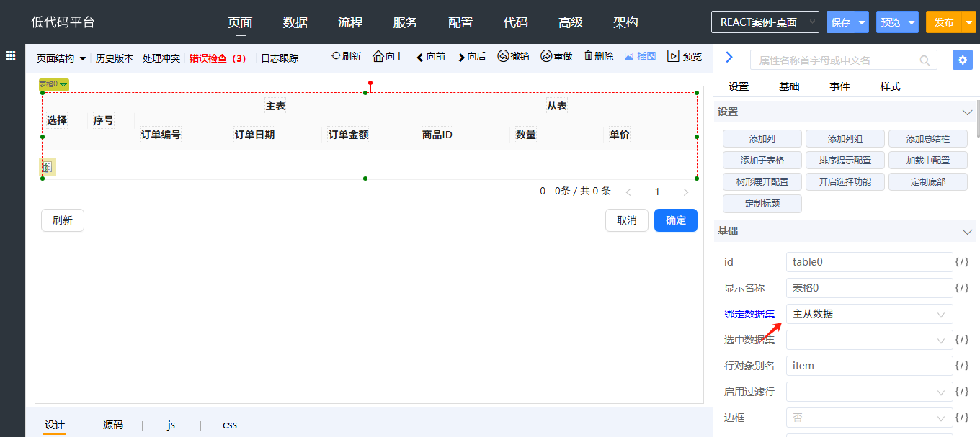Click expression icon next to id field
Viewport: 980px width, 437px height.
tap(961, 262)
